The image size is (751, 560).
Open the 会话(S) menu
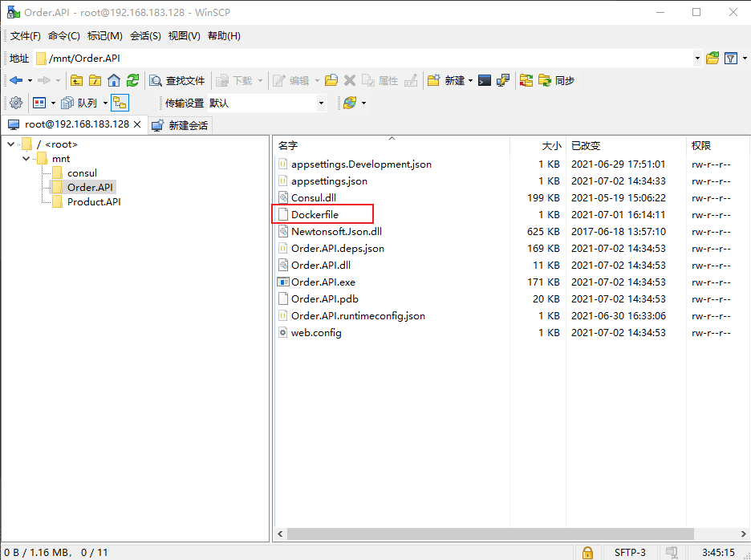pos(145,36)
